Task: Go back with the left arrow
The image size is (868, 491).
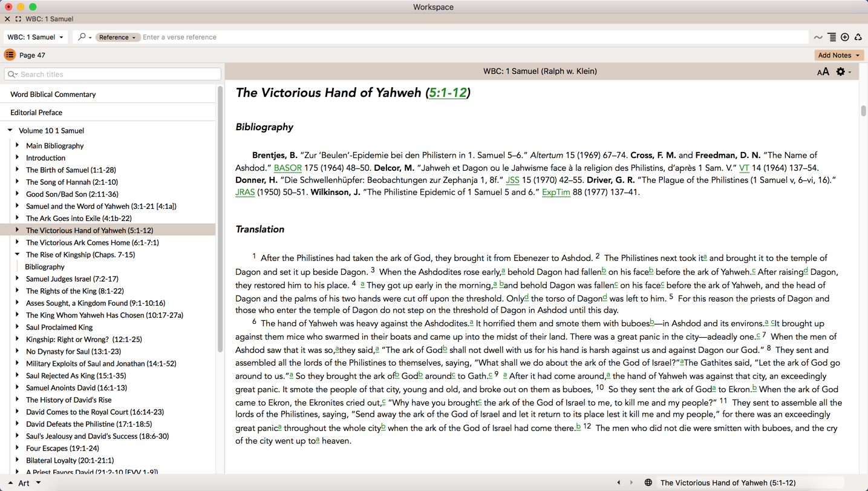Action: 618,483
